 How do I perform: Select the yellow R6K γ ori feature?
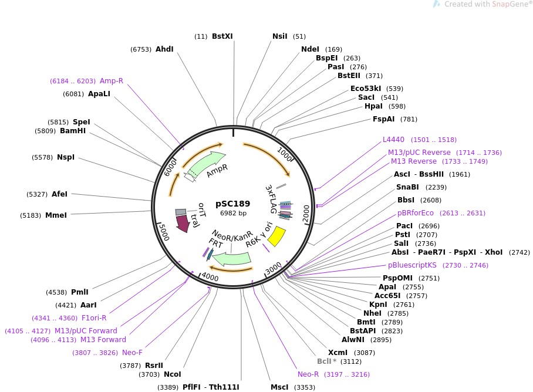point(276,236)
